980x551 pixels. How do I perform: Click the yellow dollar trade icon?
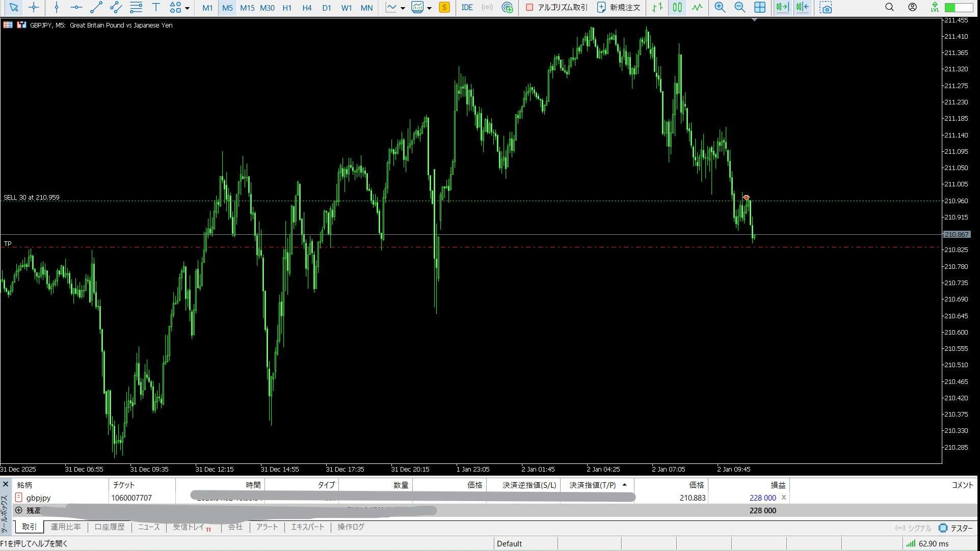tap(444, 7)
